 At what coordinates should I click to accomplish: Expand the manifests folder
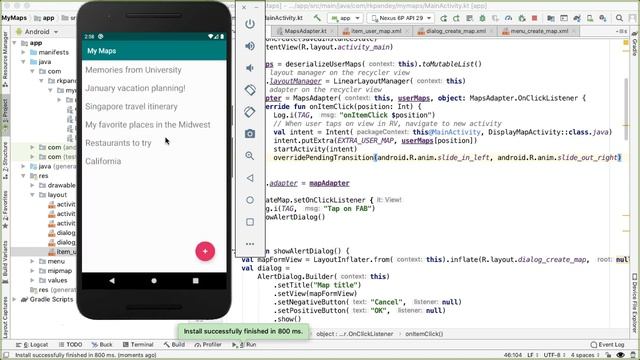(x=24, y=52)
